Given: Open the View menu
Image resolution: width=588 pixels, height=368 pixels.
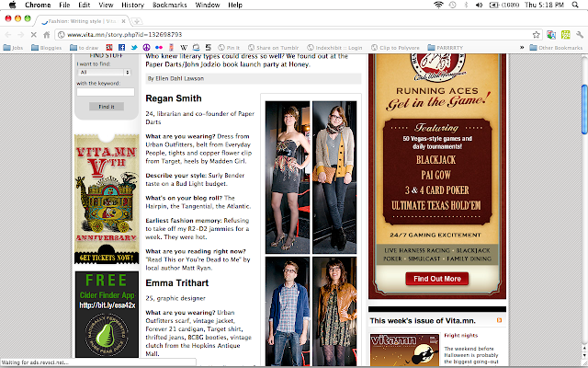Looking at the screenshot, I should (106, 5).
